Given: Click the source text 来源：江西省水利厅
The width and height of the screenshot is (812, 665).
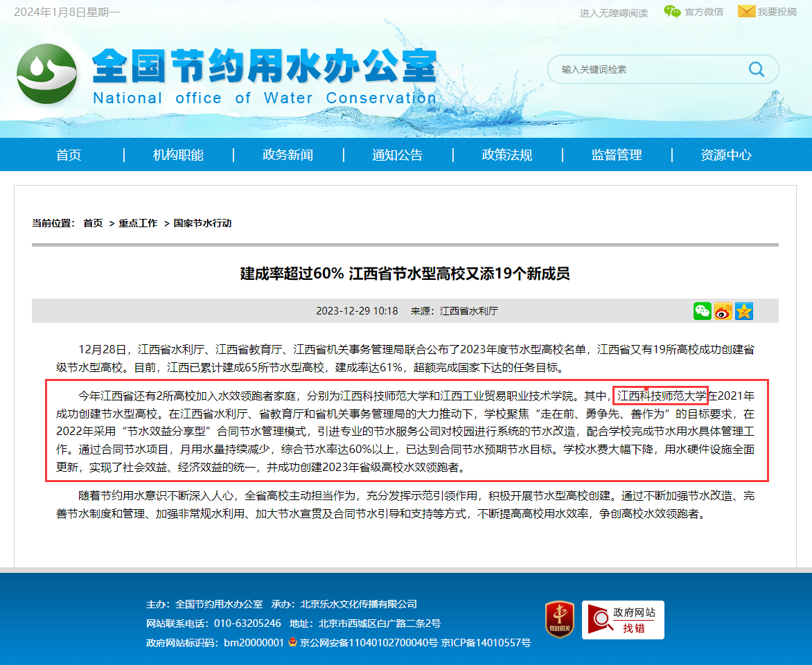Looking at the screenshot, I should [x=454, y=311].
